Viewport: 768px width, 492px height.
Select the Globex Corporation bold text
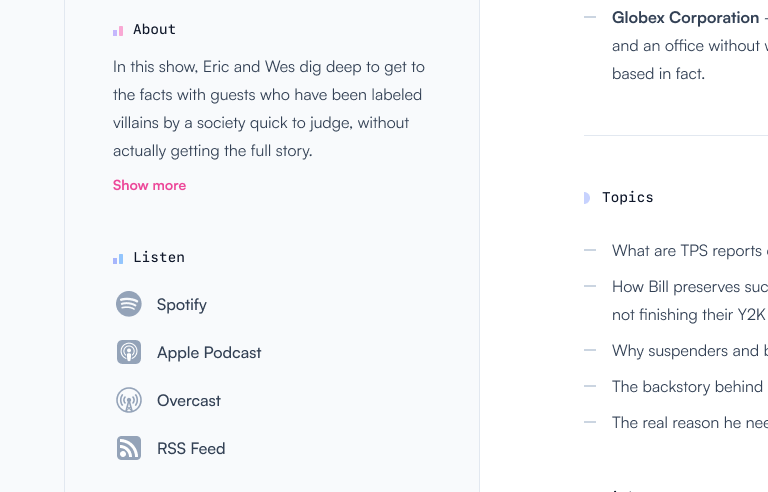[x=685, y=17]
